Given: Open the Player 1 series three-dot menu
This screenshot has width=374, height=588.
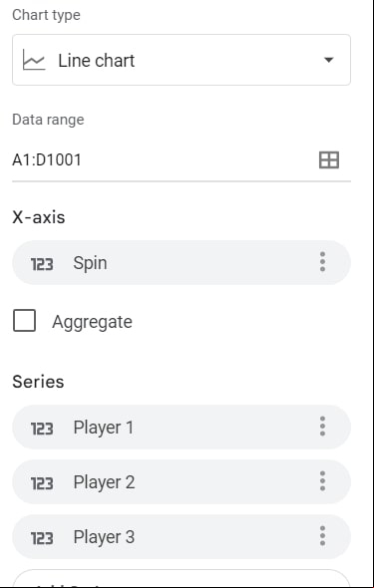Looking at the screenshot, I should [322, 427].
